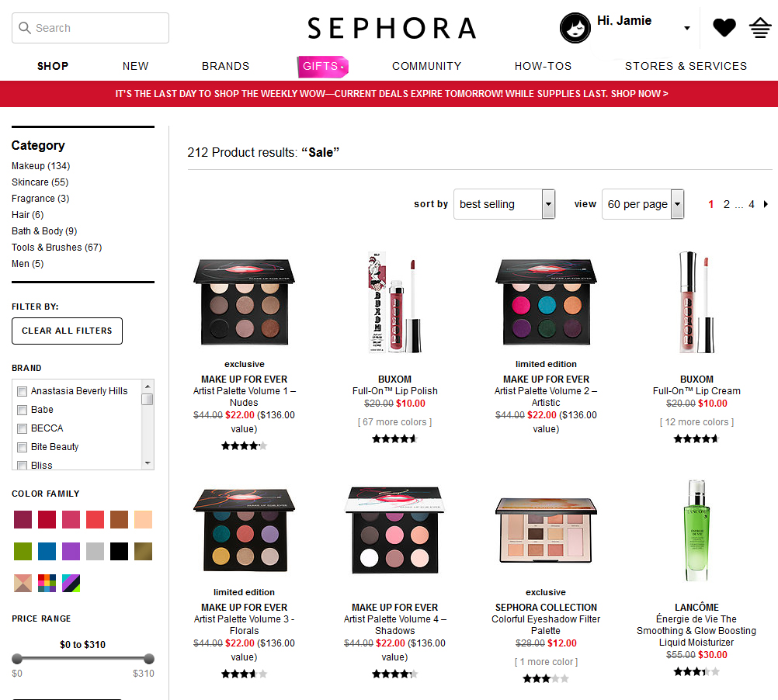
Task: Open the Lancôme moisturizer product image
Action: 696,530
